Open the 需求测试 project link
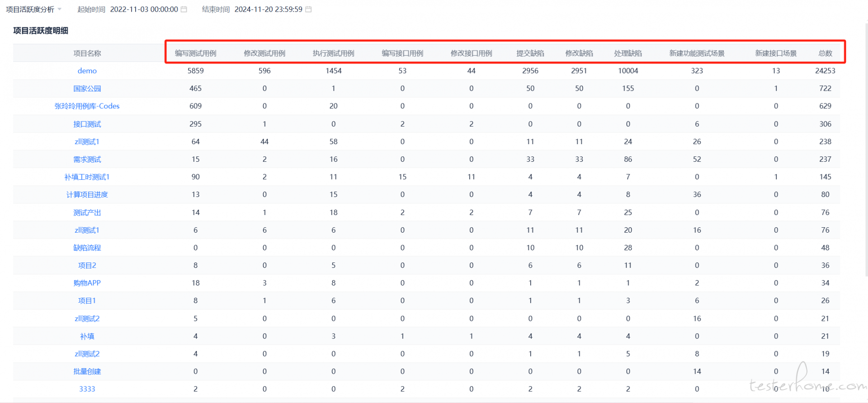This screenshot has width=868, height=403. click(87, 159)
